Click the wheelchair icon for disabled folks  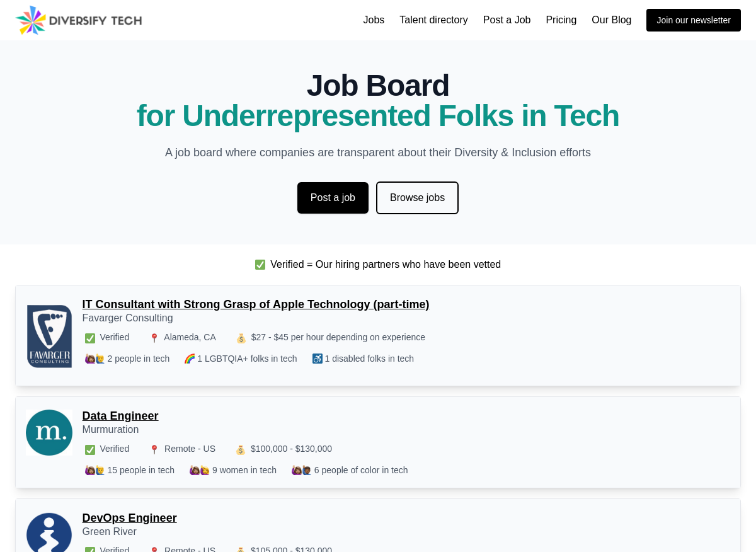[318, 359]
